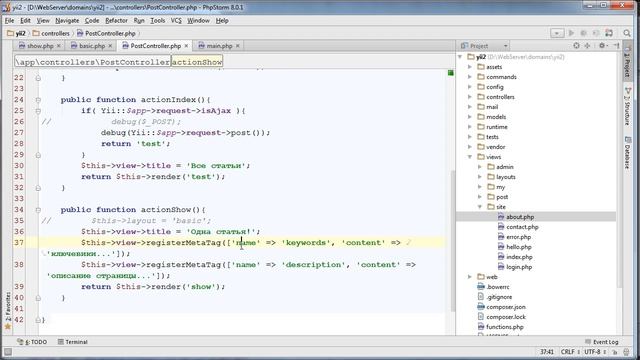The height and width of the screenshot is (360, 640).
Task: Close the show.php tab
Action: (x=59, y=46)
